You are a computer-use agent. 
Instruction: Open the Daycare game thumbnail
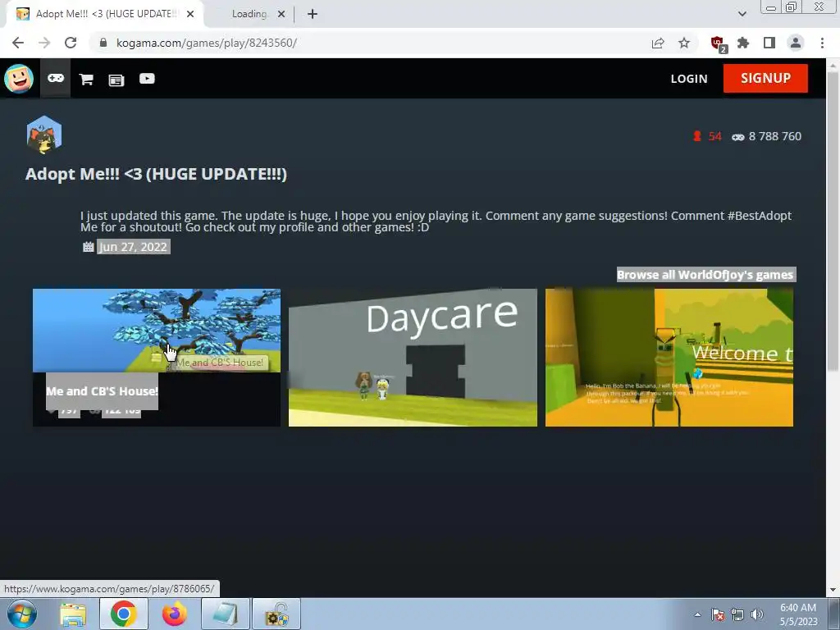[413, 358]
